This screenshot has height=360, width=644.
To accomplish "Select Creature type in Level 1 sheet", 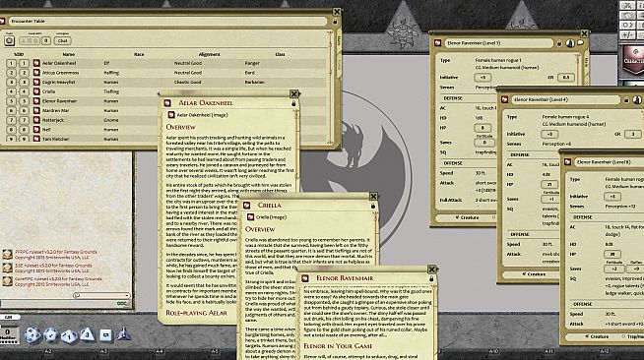I will tap(467, 217).
